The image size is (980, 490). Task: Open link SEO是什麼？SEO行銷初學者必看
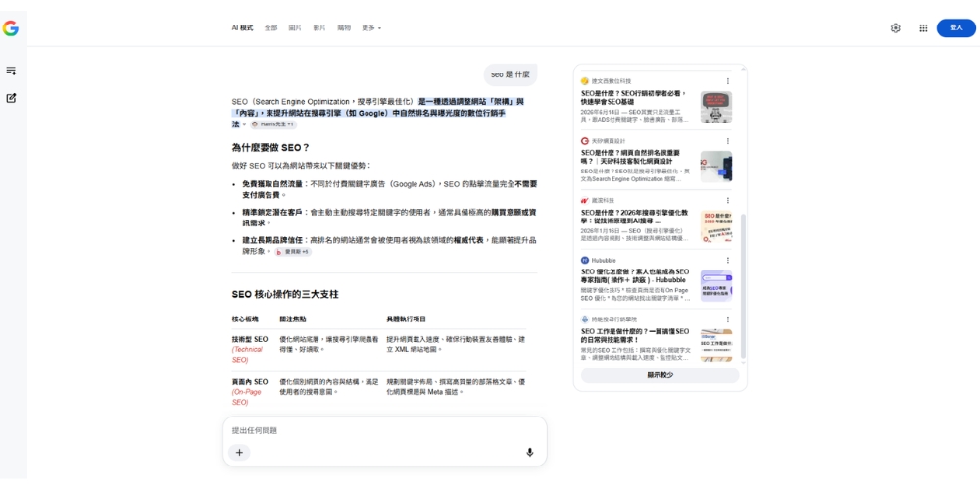click(634, 97)
